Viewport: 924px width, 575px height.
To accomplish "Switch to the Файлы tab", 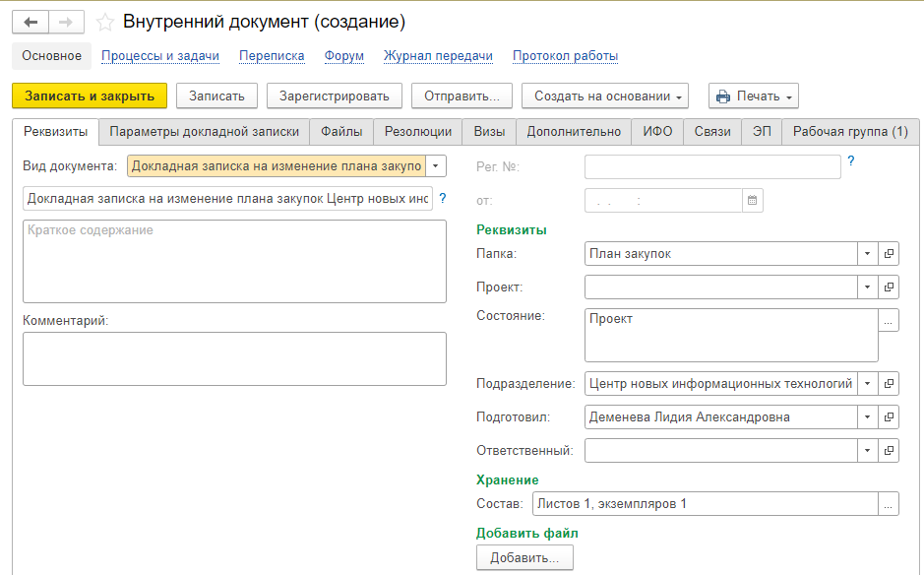I will point(341,132).
